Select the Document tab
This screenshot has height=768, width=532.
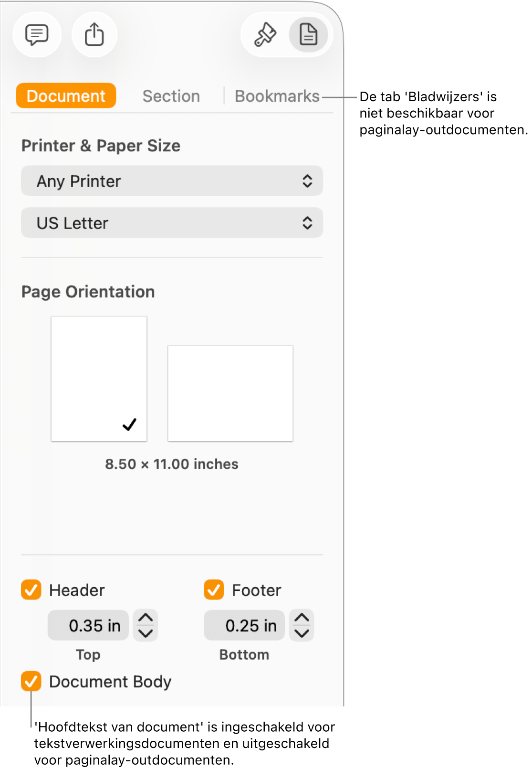(x=66, y=96)
